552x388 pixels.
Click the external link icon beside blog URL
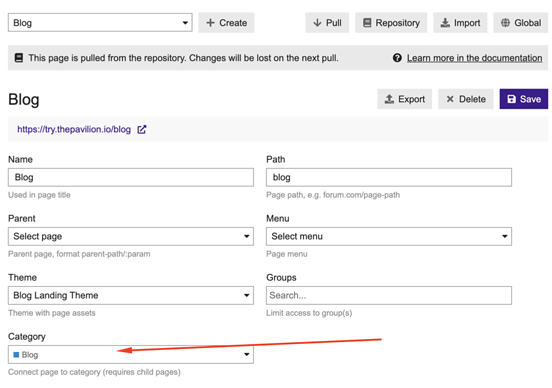click(142, 130)
